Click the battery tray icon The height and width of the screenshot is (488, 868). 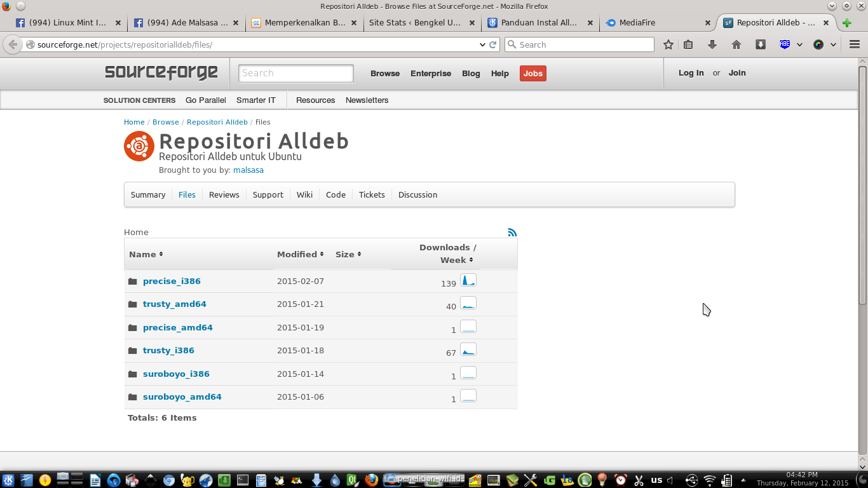click(727, 480)
